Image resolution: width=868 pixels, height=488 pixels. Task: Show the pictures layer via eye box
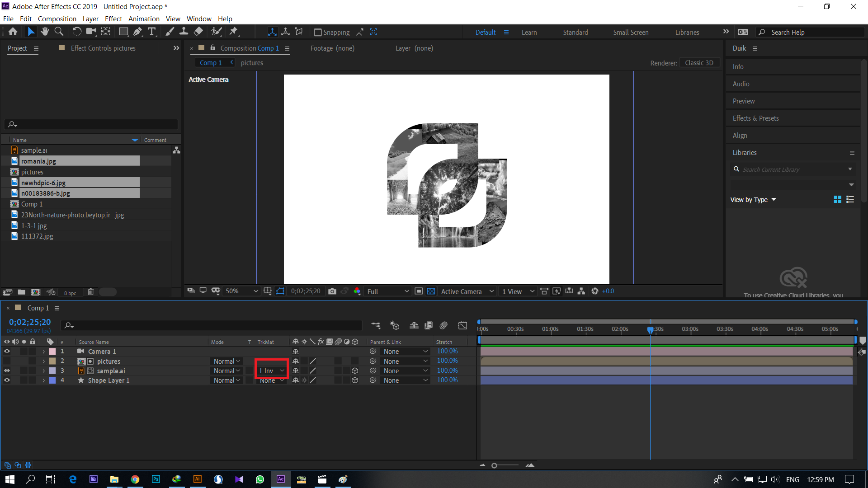(x=7, y=361)
